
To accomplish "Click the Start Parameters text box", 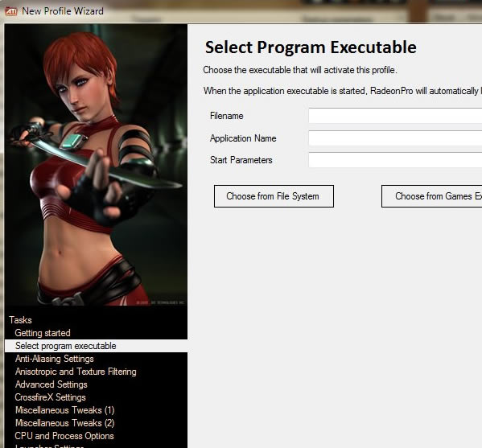I will [395, 160].
